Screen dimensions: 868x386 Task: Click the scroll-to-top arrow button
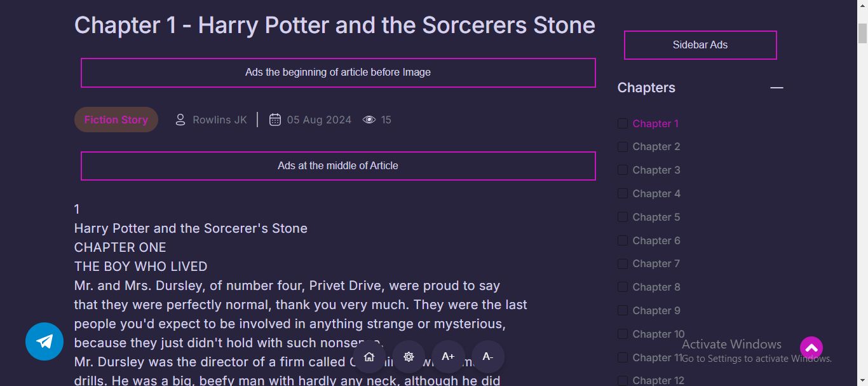(811, 348)
